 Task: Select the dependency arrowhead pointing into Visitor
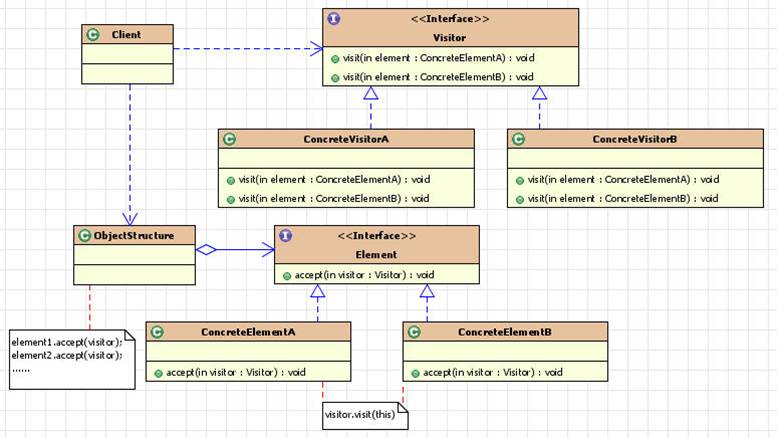[316, 49]
